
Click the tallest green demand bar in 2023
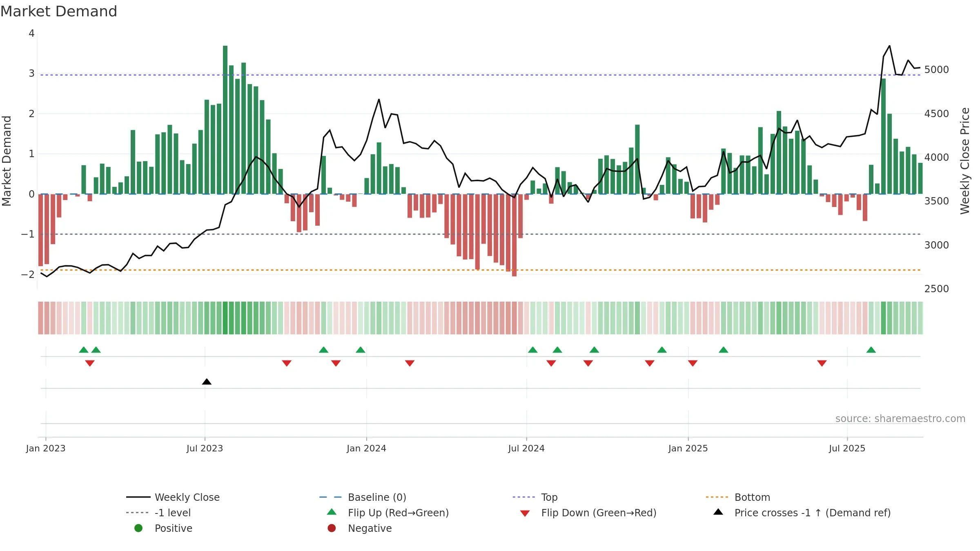point(225,120)
